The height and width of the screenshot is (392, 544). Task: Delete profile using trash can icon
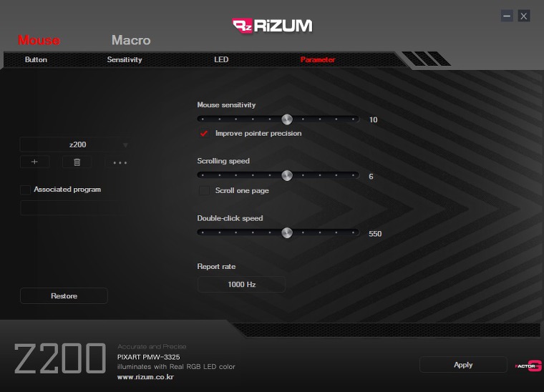(x=77, y=162)
